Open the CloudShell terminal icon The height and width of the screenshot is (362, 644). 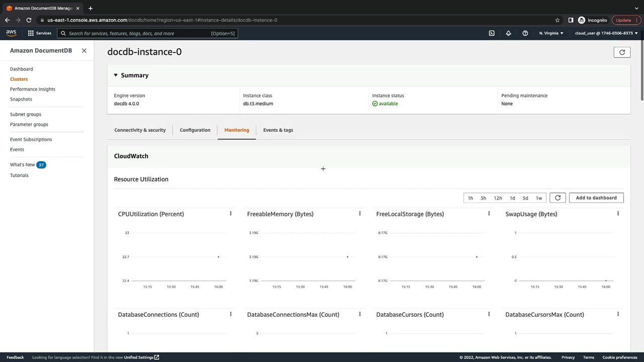click(x=492, y=33)
